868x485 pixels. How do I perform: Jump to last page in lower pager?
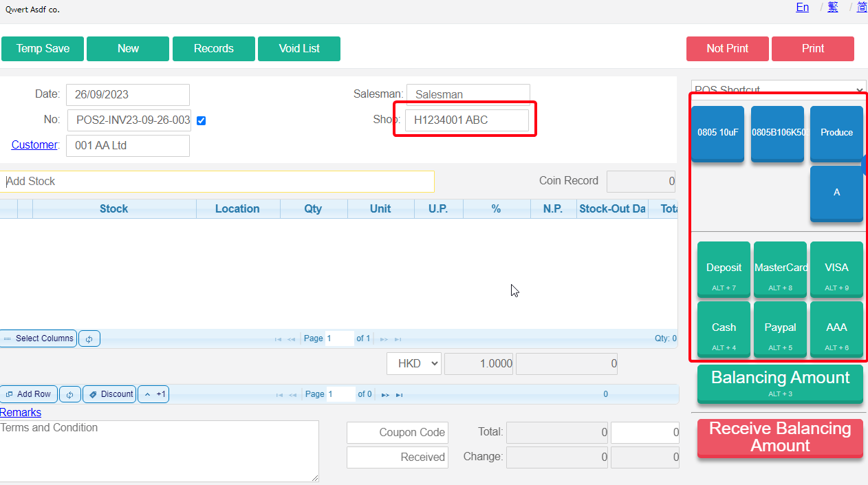pos(399,395)
